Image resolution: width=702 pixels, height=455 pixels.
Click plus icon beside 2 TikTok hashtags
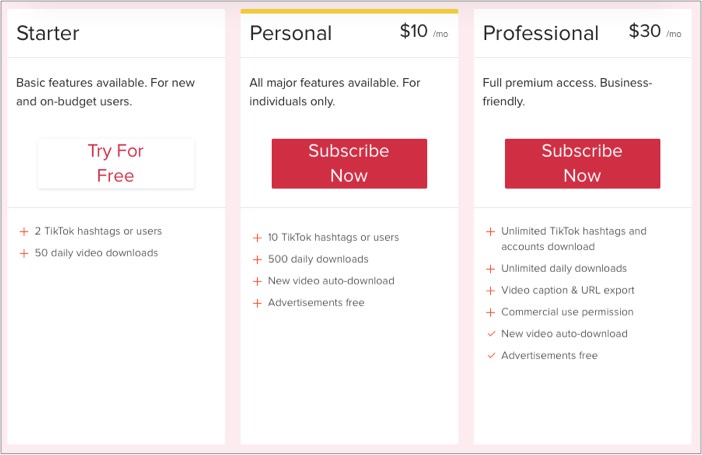pos(24,232)
